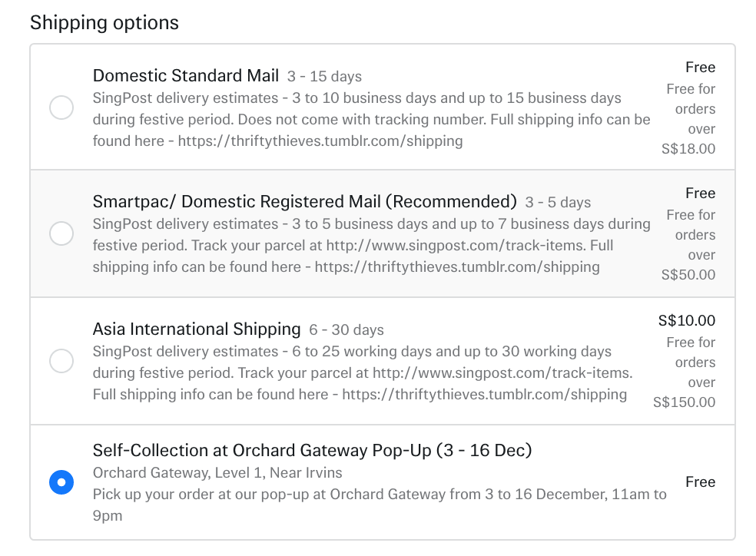Select the Asia International Shipping radio button
The image size is (756, 556).
click(x=61, y=361)
